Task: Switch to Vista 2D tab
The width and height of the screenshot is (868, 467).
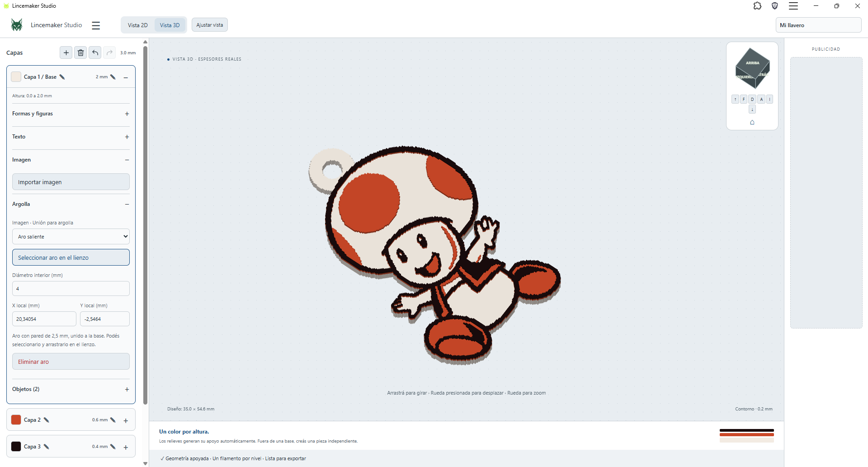Action: pos(138,25)
